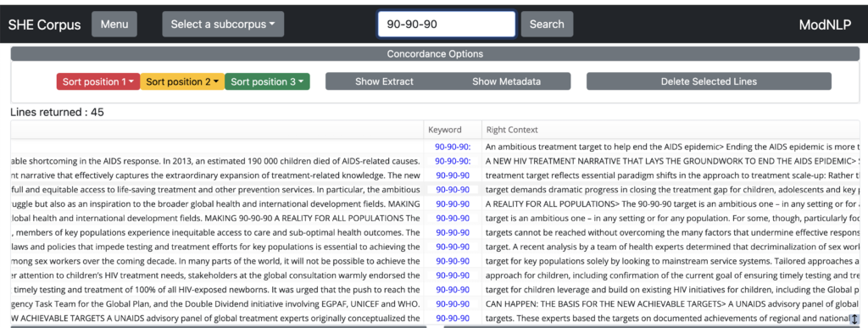
Task: Open the Menu button
Action: (x=114, y=25)
